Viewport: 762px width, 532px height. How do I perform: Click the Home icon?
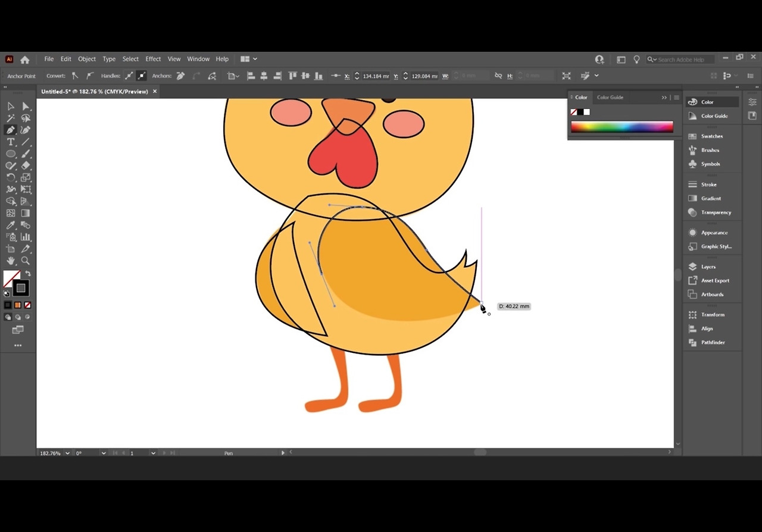tap(25, 60)
